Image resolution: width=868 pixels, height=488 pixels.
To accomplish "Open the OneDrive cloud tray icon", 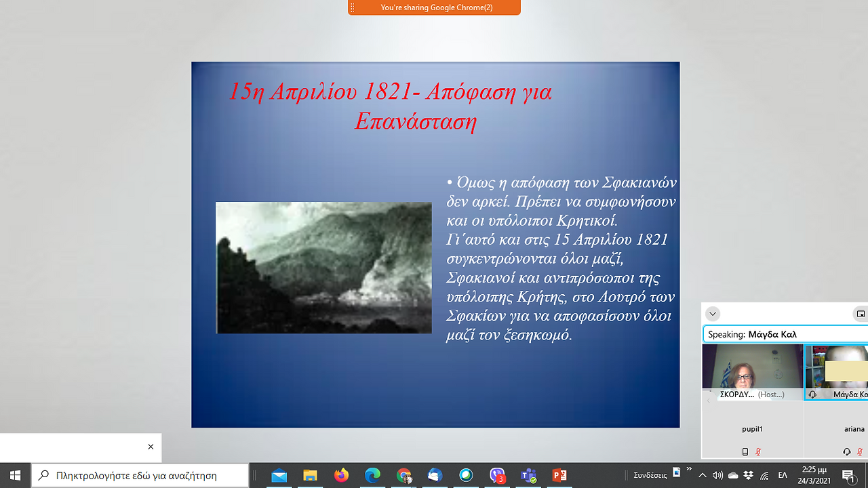I will pos(734,475).
